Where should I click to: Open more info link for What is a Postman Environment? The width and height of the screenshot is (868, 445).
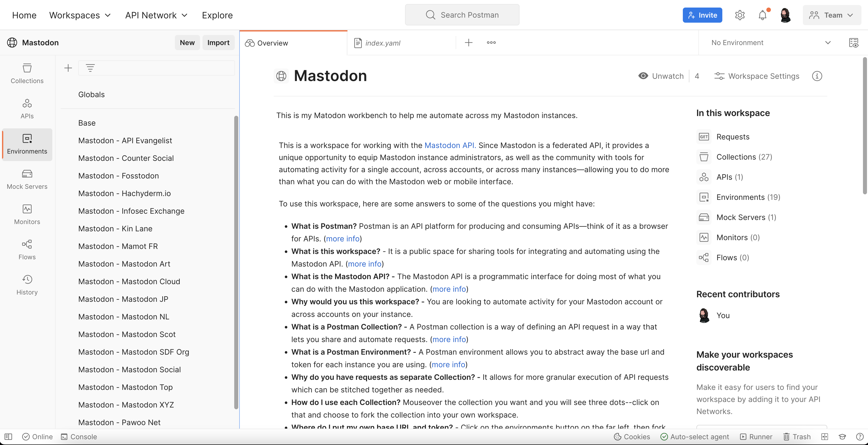click(x=448, y=364)
